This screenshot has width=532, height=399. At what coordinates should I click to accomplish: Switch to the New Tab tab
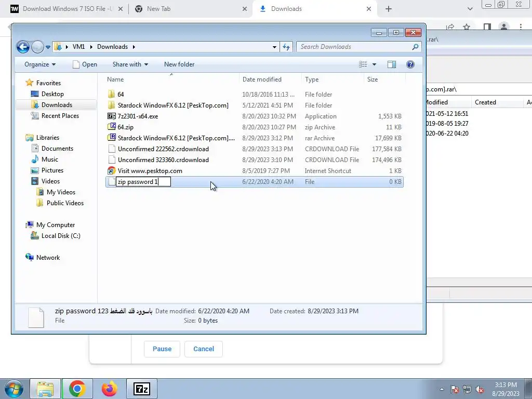click(x=158, y=9)
